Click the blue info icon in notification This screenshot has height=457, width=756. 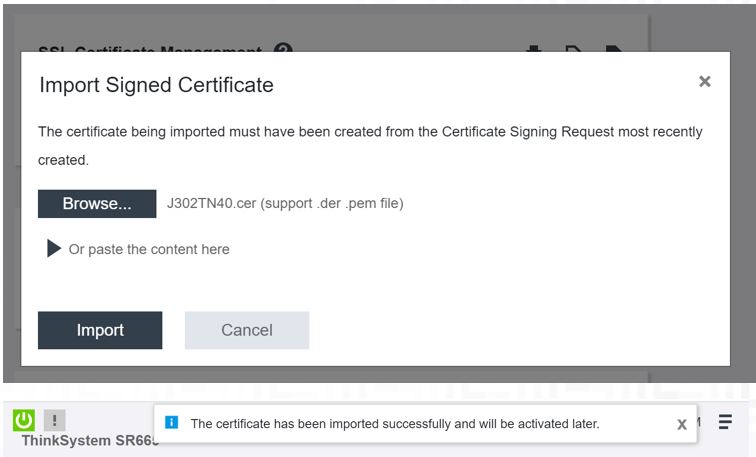pyautogui.click(x=172, y=422)
